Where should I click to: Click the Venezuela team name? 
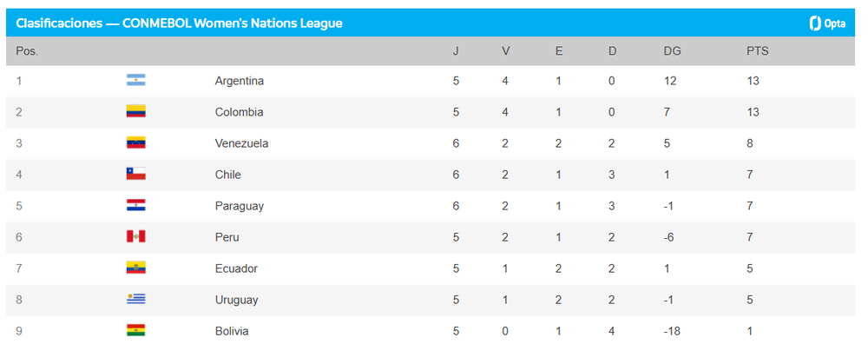pyautogui.click(x=241, y=143)
